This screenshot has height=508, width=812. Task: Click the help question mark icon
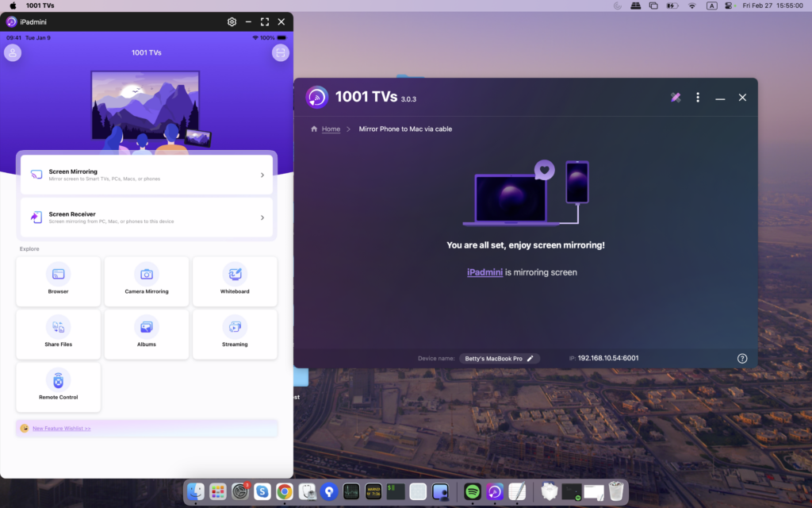point(742,359)
